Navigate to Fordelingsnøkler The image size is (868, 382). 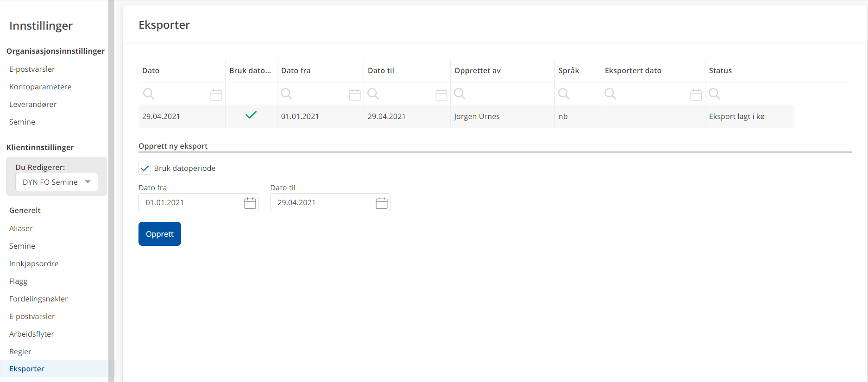pyautogui.click(x=38, y=299)
